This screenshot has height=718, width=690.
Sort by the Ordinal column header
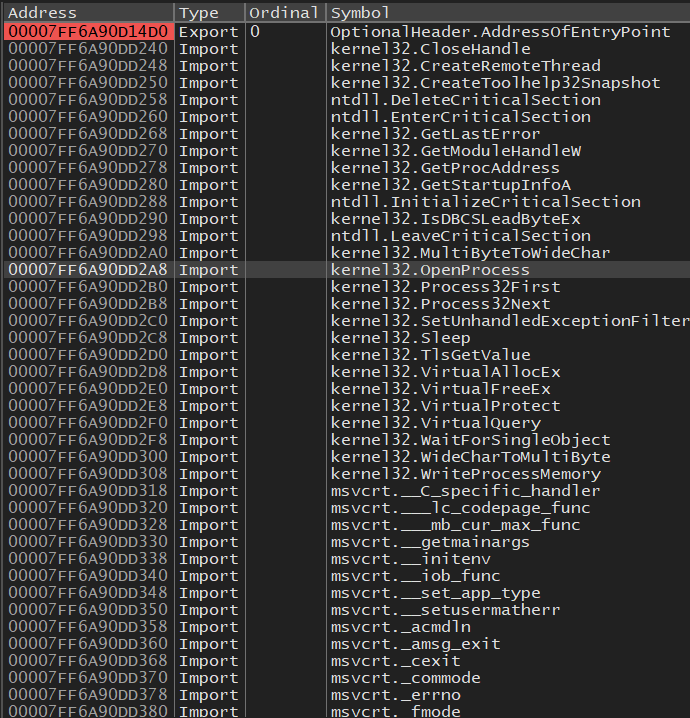(283, 13)
